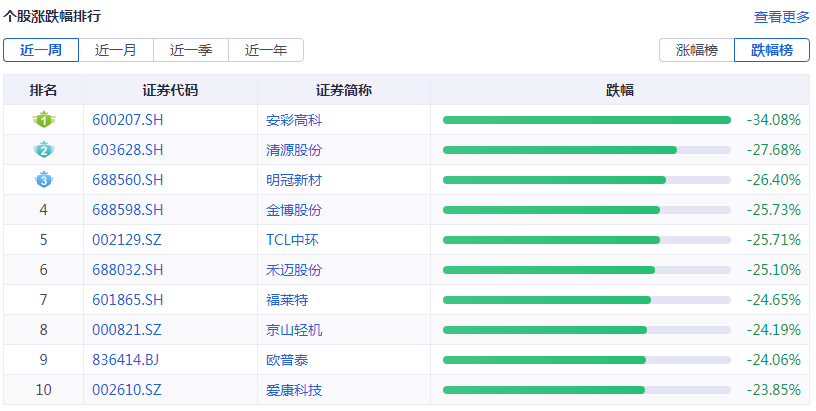Show the 涨幅榜 gainers ranking
Image resolution: width=816 pixels, height=411 pixels.
[x=696, y=50]
